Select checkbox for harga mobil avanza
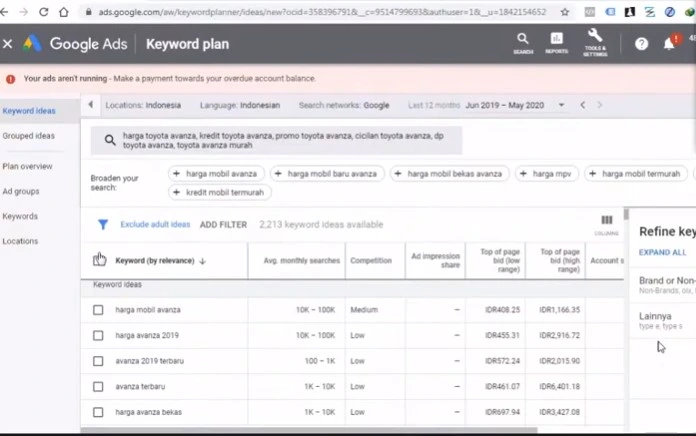Viewport: 696px width, 436px height. coord(98,310)
